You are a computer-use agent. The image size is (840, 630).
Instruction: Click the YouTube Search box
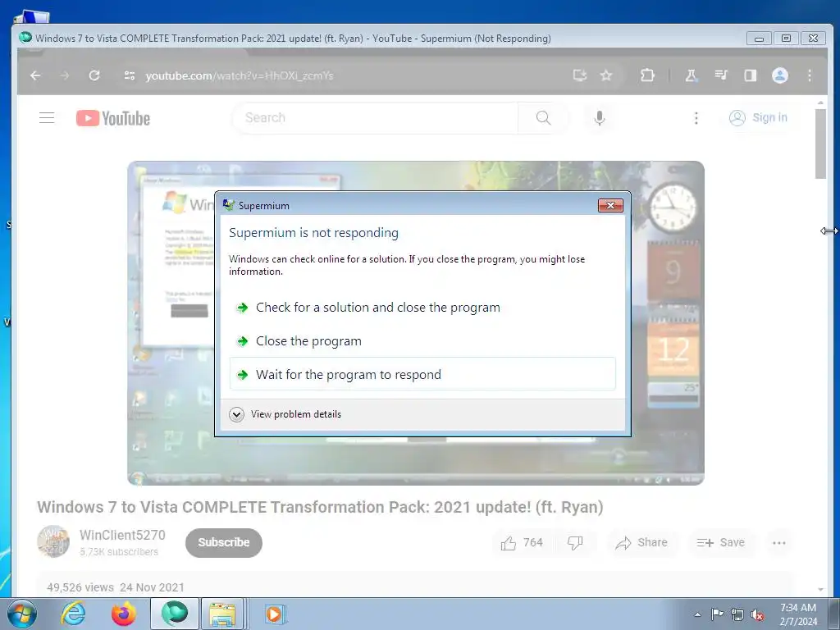376,118
